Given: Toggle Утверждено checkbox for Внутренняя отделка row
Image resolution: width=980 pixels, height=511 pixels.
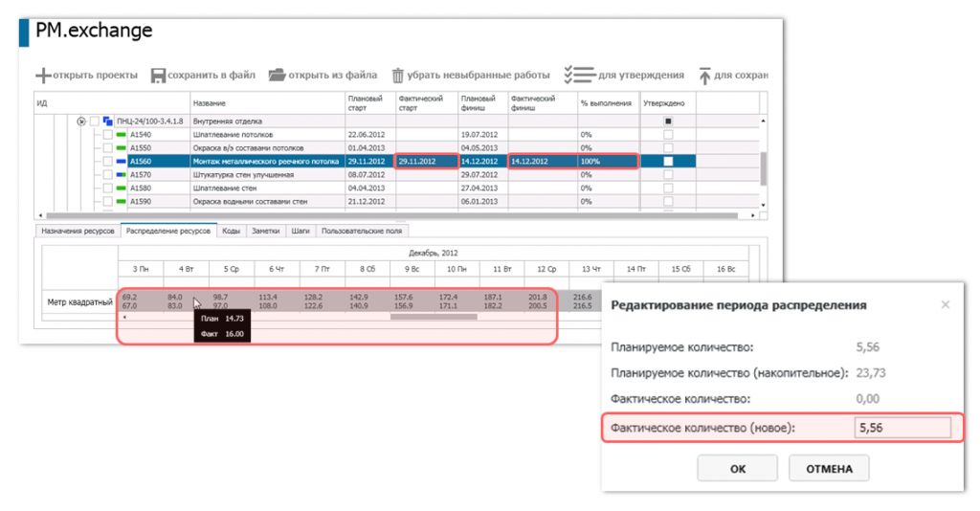Looking at the screenshot, I should click(x=668, y=122).
